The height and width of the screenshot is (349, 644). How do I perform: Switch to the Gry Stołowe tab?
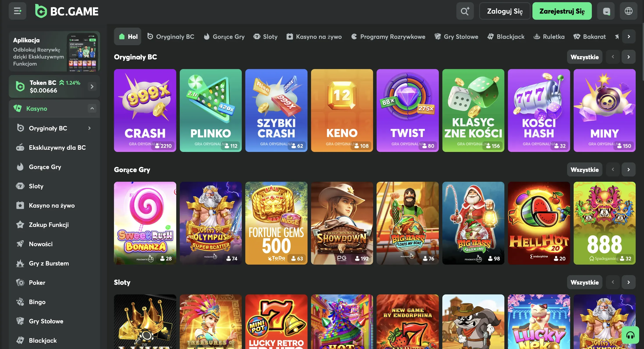(x=457, y=36)
